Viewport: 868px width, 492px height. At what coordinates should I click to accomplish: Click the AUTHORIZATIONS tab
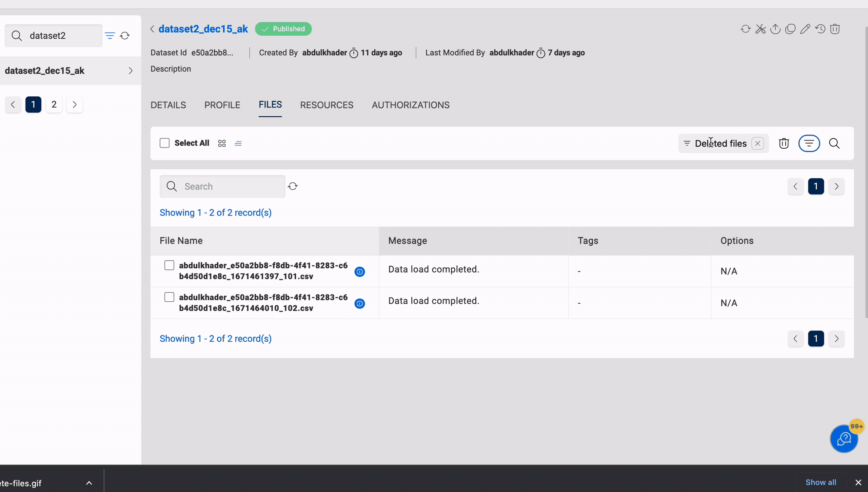[x=411, y=105]
